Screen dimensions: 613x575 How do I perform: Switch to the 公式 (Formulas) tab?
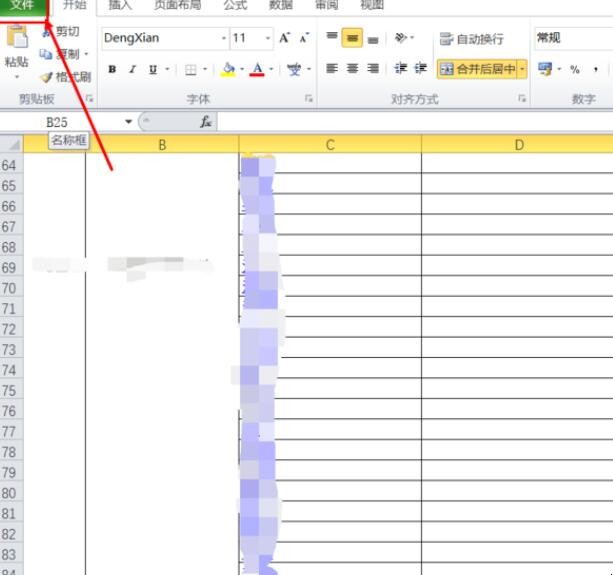tap(234, 5)
